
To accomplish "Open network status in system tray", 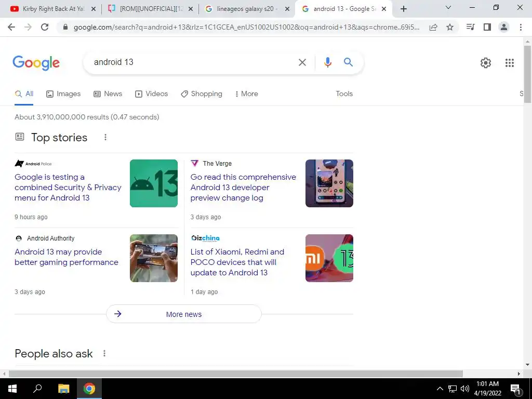I will coord(453,389).
